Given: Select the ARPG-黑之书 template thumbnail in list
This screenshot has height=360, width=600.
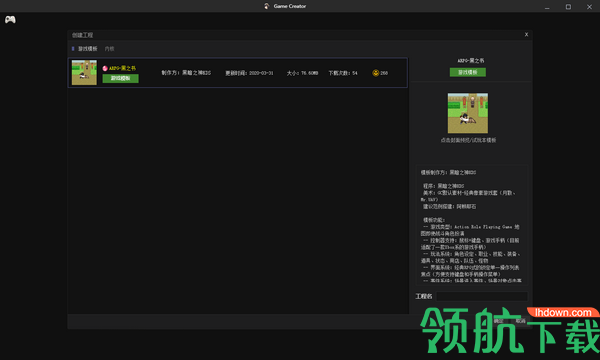Looking at the screenshot, I should point(84,72).
